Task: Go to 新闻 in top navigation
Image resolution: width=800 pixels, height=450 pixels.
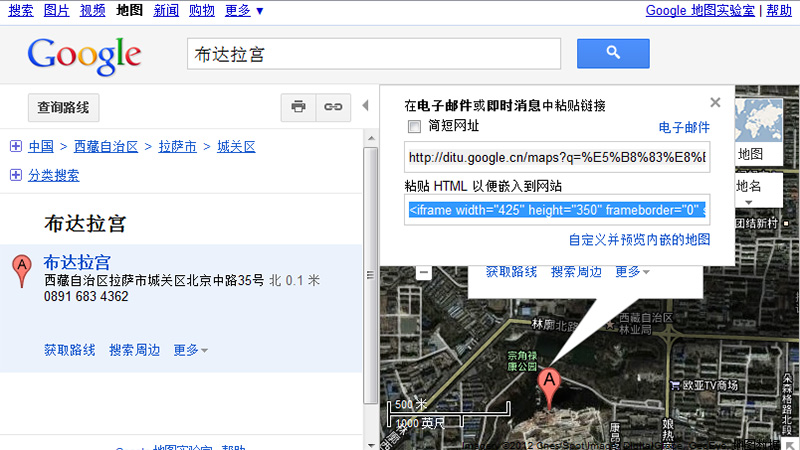Action: [166, 10]
